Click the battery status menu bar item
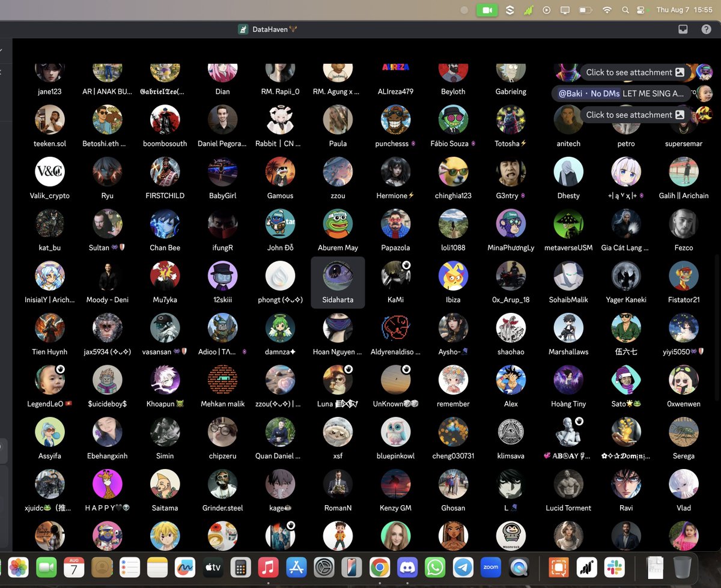This screenshot has height=588, width=721. pos(586,10)
